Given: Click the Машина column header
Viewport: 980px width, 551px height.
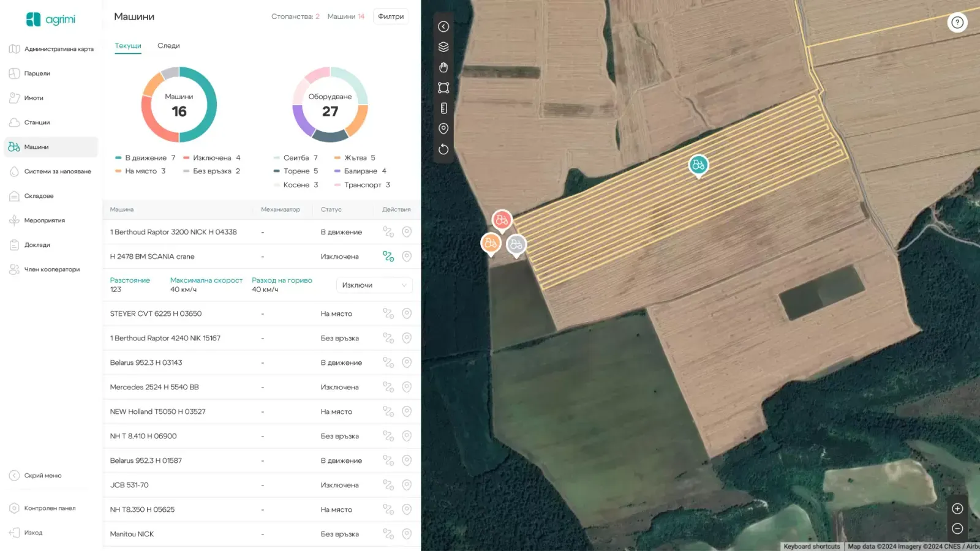Looking at the screenshot, I should pyautogui.click(x=122, y=209).
